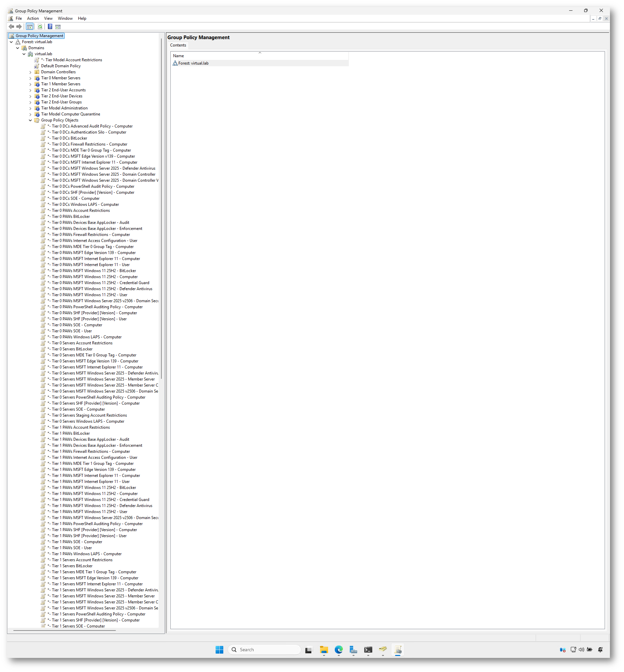Select "*- Tier 0 Servers SOE - Computer"
Viewport: 624px width, 672px height.
tap(76, 409)
